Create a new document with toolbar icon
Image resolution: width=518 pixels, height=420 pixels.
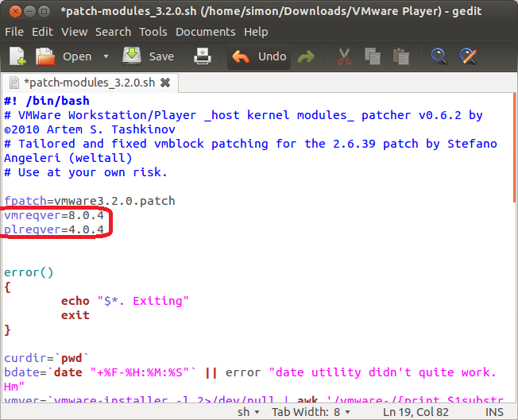[x=17, y=56]
